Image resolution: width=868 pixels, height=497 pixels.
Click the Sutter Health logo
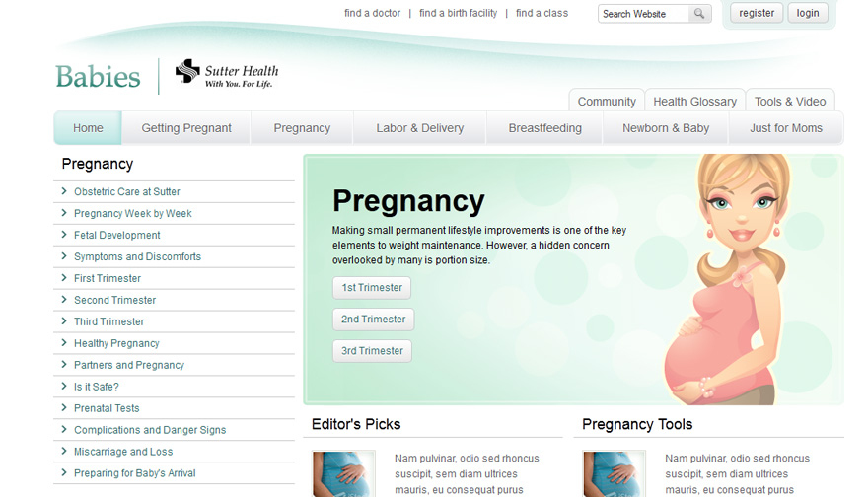coord(227,74)
